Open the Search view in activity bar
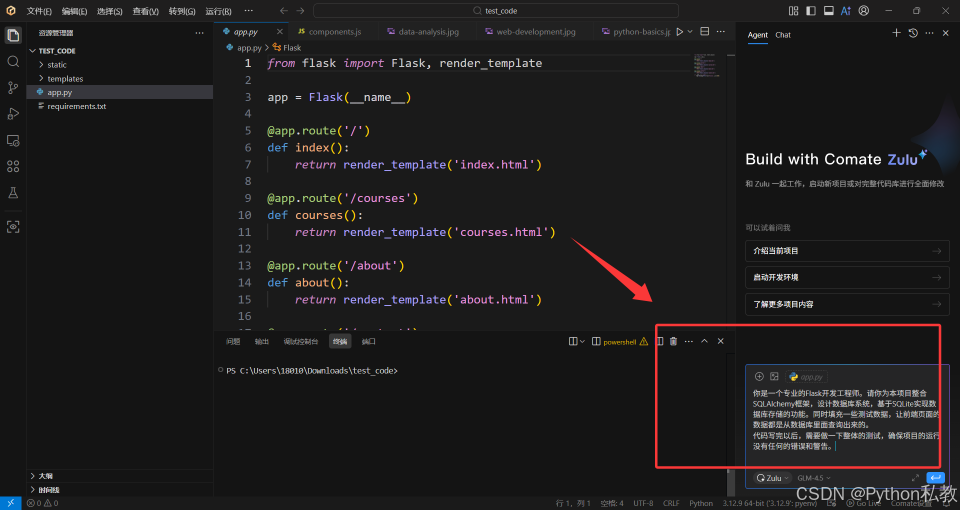This screenshot has width=960, height=510. (x=13, y=61)
